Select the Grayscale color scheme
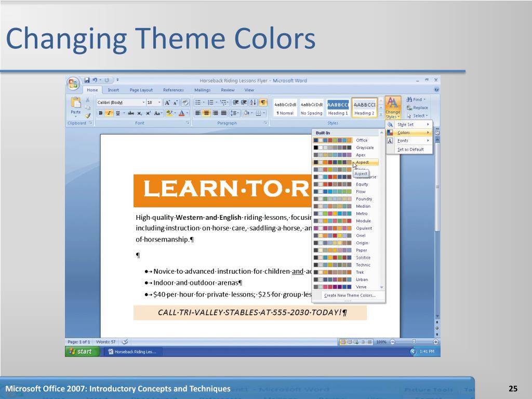 click(345, 148)
